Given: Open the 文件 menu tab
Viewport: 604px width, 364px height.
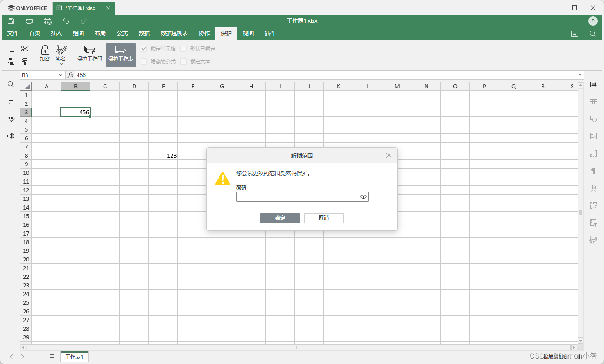Looking at the screenshot, I should pos(13,33).
